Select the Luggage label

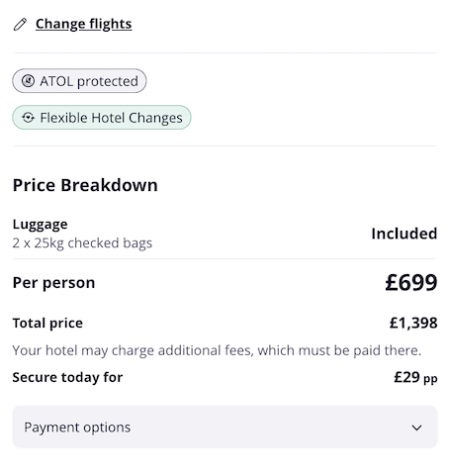41,225
